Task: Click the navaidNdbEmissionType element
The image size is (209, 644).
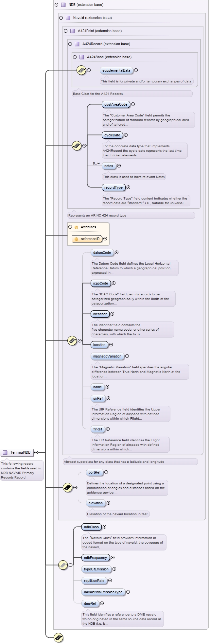Action: (x=103, y=592)
